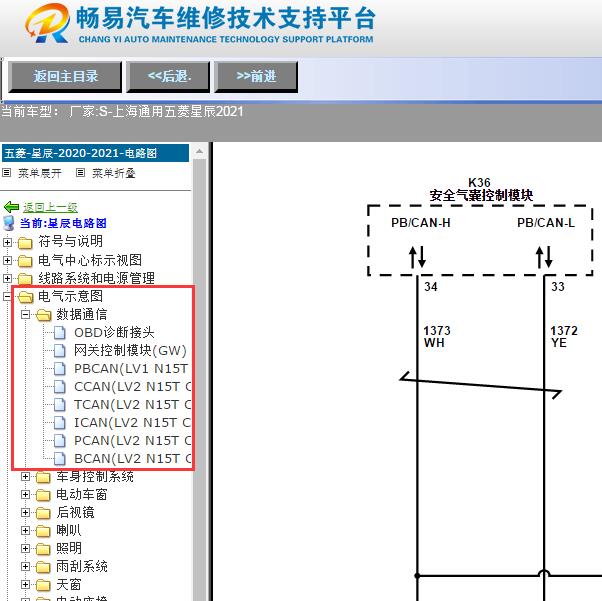The height and width of the screenshot is (601, 602).
Task: Expand the 电气中心标示视图 folder node
Action: pyautogui.click(x=7, y=260)
